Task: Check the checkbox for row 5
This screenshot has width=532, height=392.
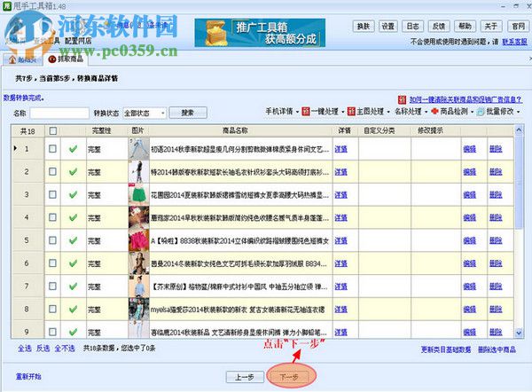Action: pos(52,240)
